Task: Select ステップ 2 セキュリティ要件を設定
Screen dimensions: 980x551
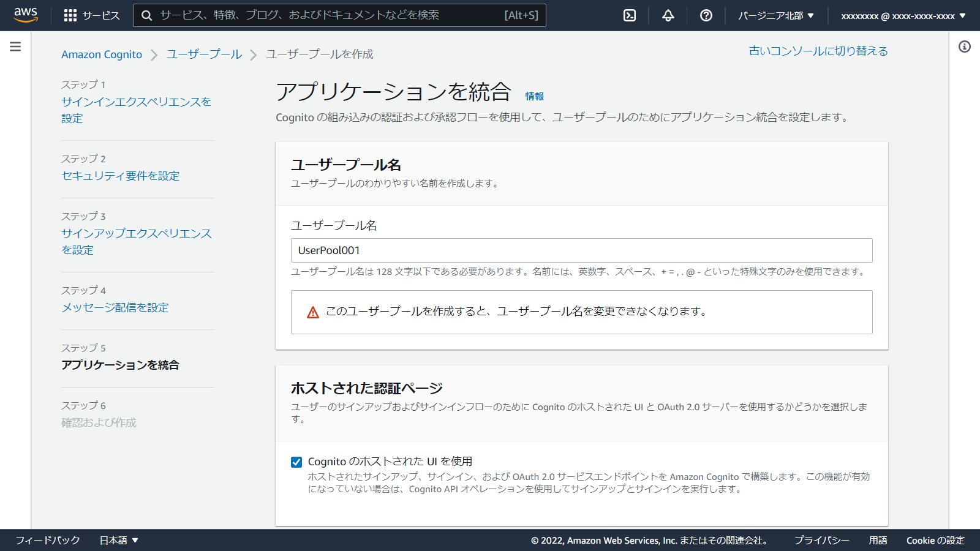Action: 120,176
